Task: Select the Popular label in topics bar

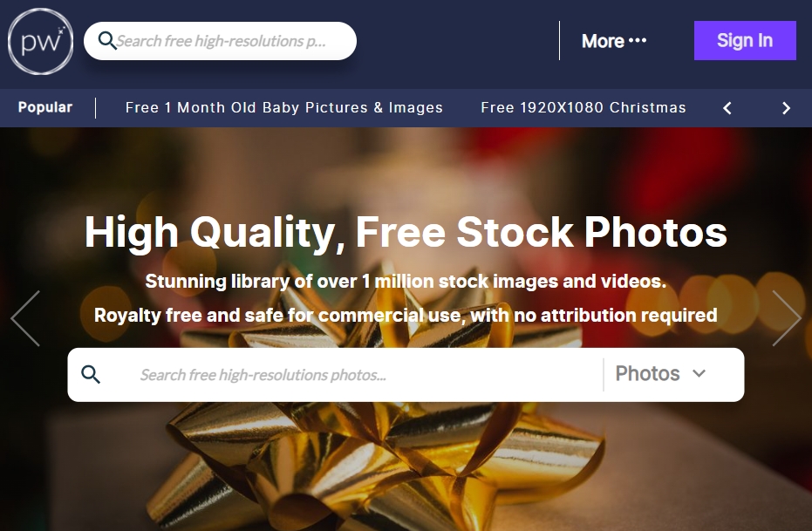Action: click(45, 107)
